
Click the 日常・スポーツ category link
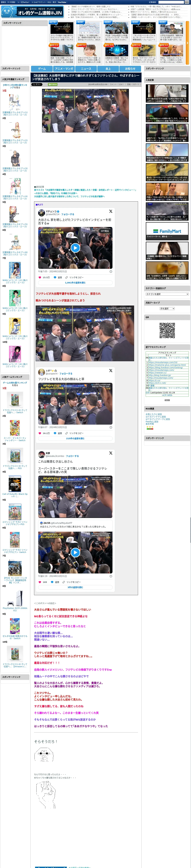click(133, 85)
